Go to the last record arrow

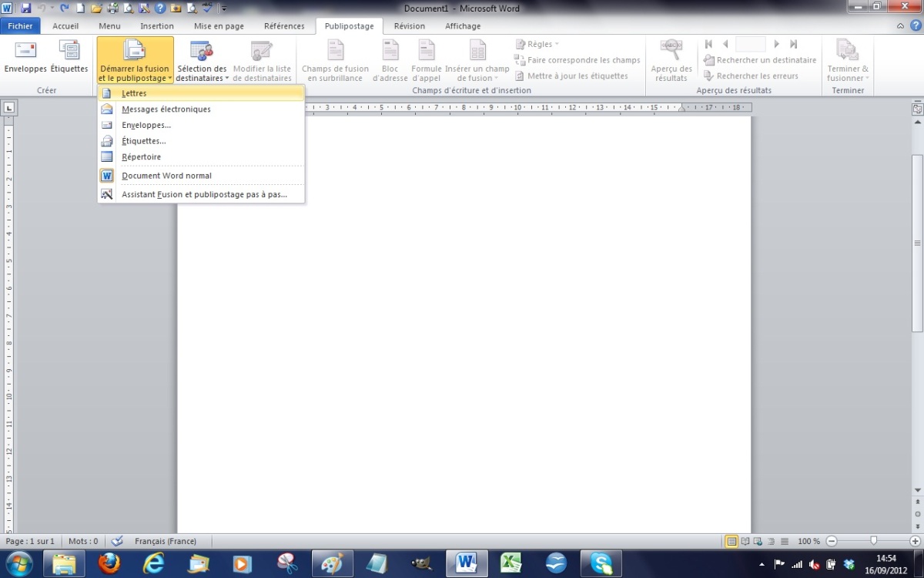pos(794,44)
